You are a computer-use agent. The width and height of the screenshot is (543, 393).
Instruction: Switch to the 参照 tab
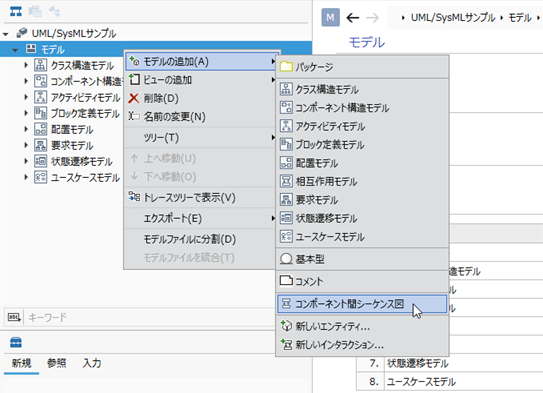tap(56, 363)
